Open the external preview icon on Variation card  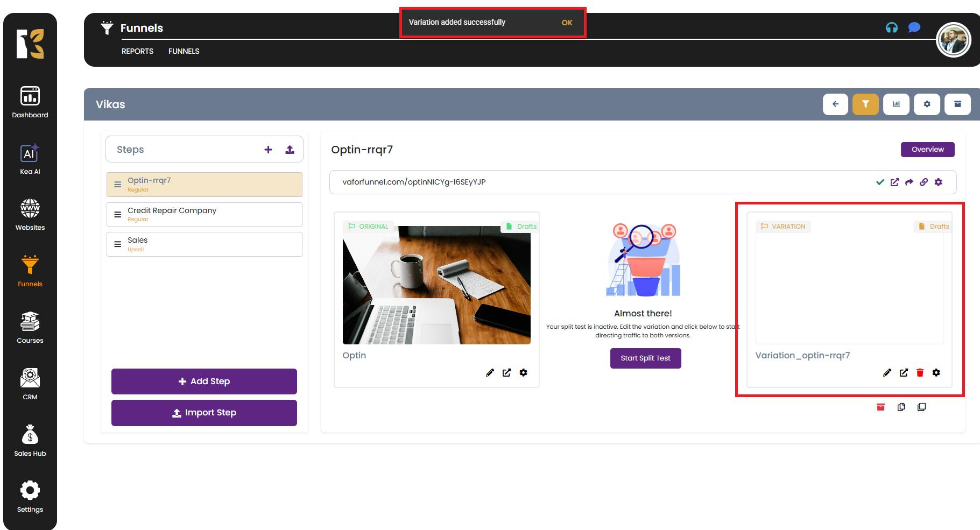pos(904,373)
